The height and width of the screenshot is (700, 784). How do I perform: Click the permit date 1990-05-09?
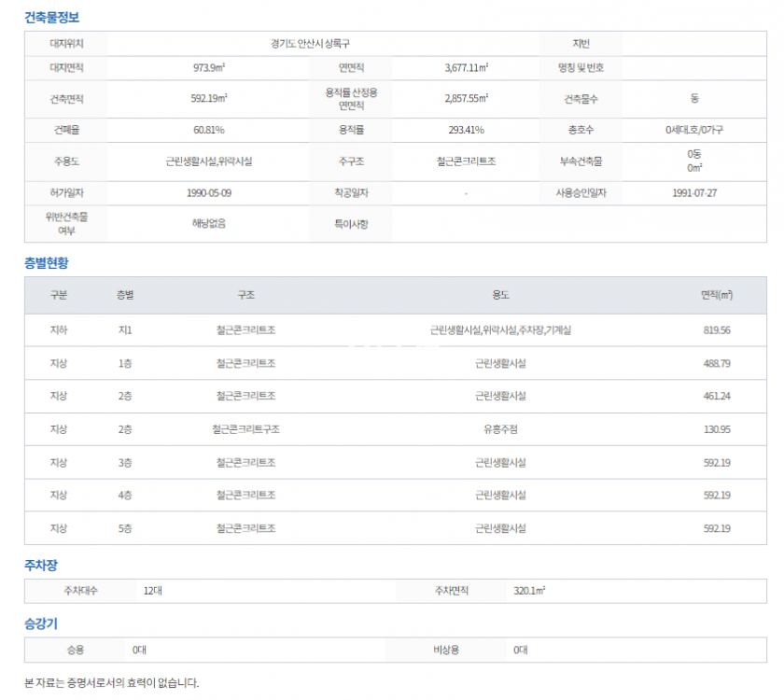209,192
